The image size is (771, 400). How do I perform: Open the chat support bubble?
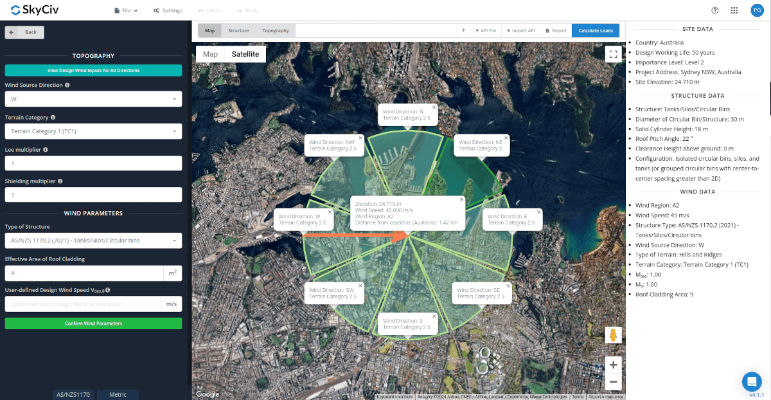[x=751, y=381]
